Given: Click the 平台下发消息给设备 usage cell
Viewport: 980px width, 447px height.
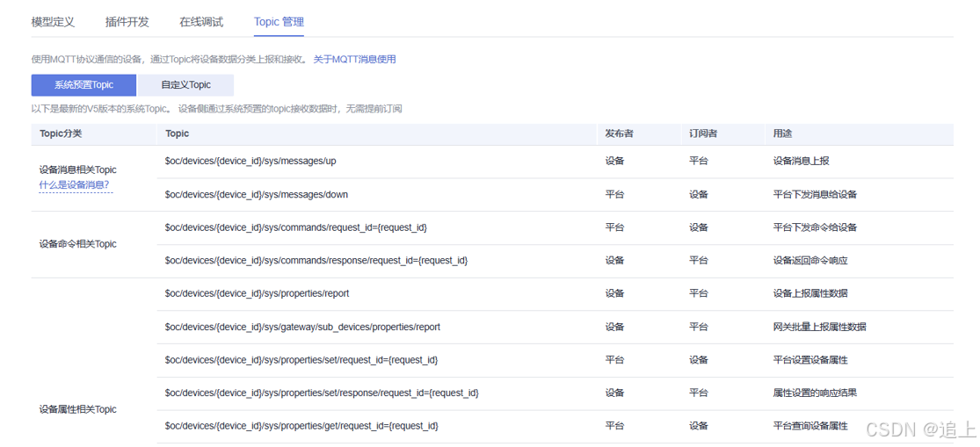Looking at the screenshot, I should click(815, 194).
